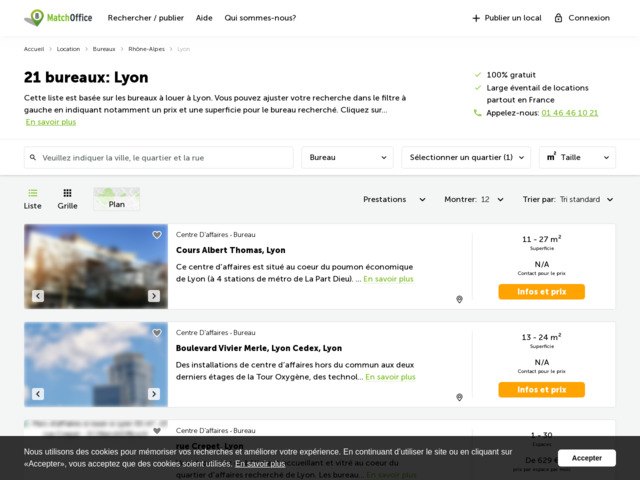Image resolution: width=640 pixels, height=480 pixels.
Task: Show next photo of Boulevard Vivier Merle
Action: click(154, 394)
